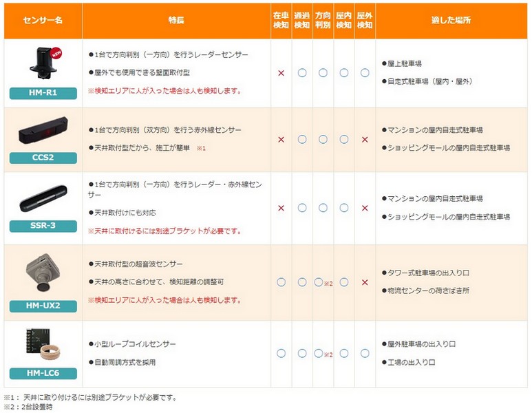Click the HM-LC6 loop coil sensor image
532x413 pixels.
pyautogui.click(x=43, y=345)
